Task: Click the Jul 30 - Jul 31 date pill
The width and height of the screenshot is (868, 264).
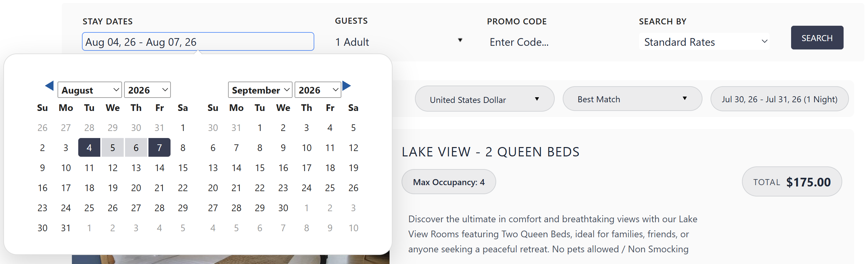Action: pyautogui.click(x=779, y=99)
